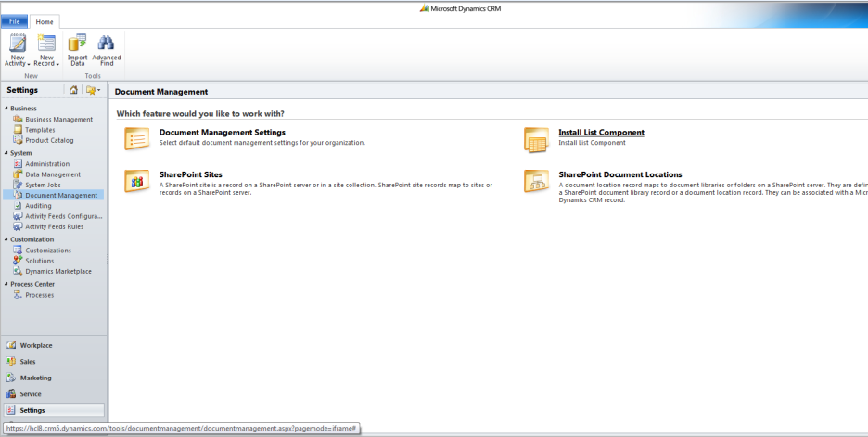
Task: Launch Advanced Find binoculars icon
Action: [x=107, y=44]
